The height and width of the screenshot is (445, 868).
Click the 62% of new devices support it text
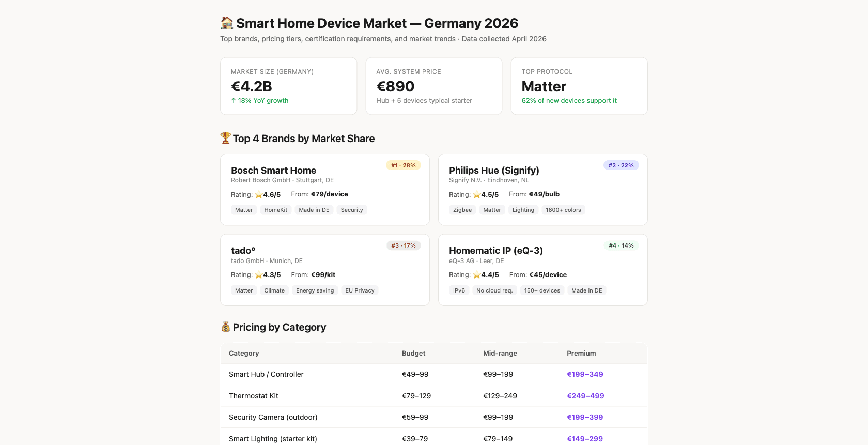coord(569,101)
